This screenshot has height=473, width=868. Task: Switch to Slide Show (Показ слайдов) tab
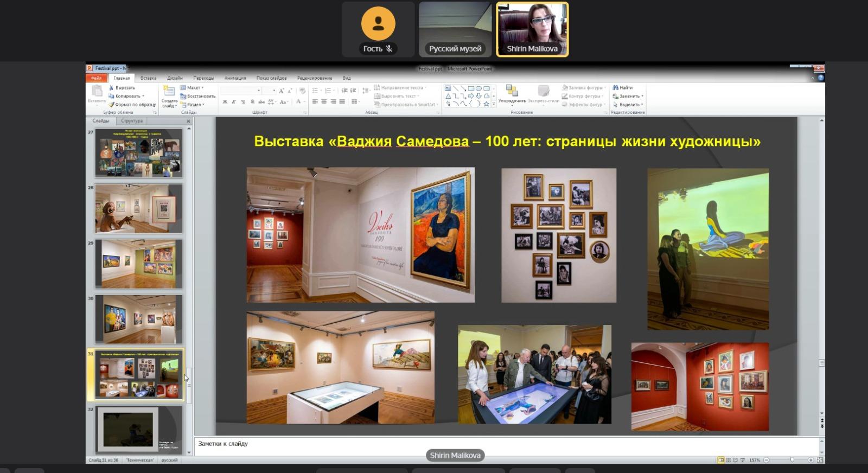coord(271,78)
